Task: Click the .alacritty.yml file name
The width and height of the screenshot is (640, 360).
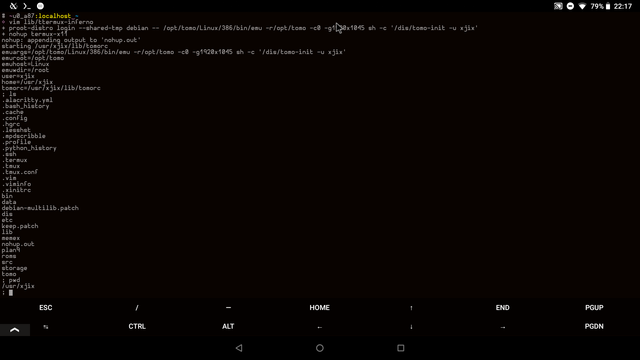Action: [x=27, y=100]
